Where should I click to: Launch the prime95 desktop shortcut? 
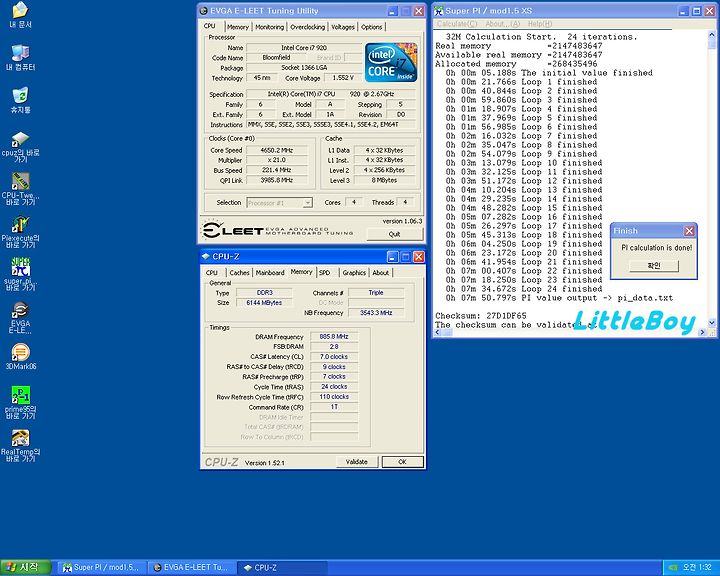(20, 402)
